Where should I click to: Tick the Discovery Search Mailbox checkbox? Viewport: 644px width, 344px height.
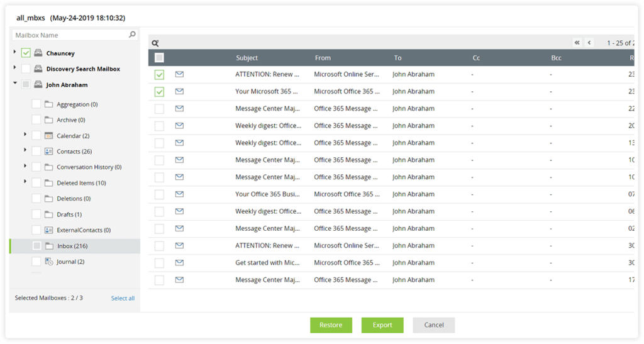26,69
